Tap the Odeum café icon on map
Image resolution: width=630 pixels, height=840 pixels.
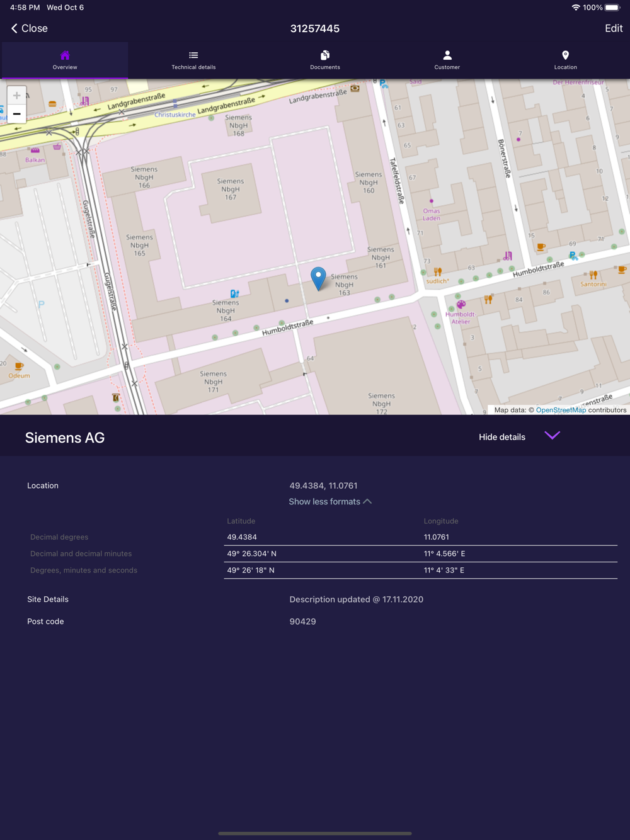[19, 366]
